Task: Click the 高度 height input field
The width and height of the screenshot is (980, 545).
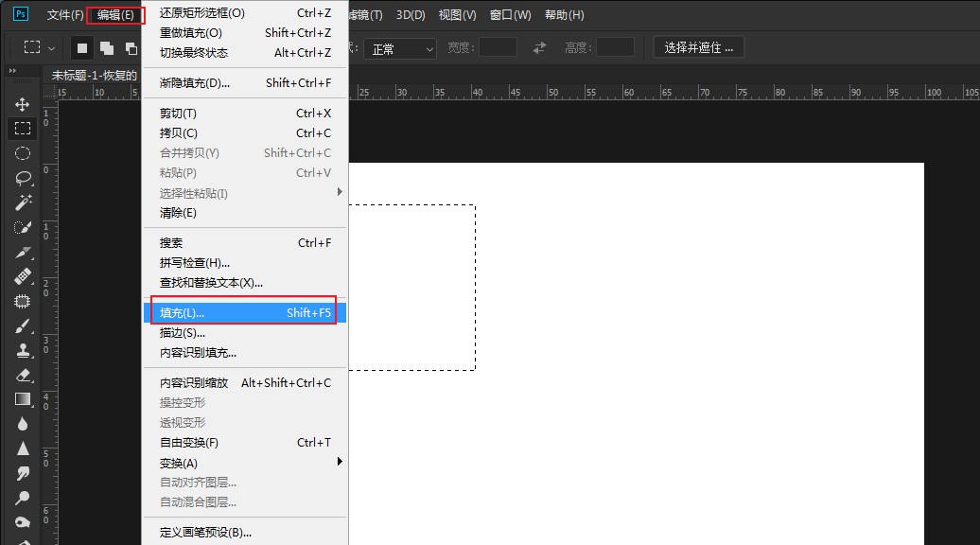Action: (615, 47)
